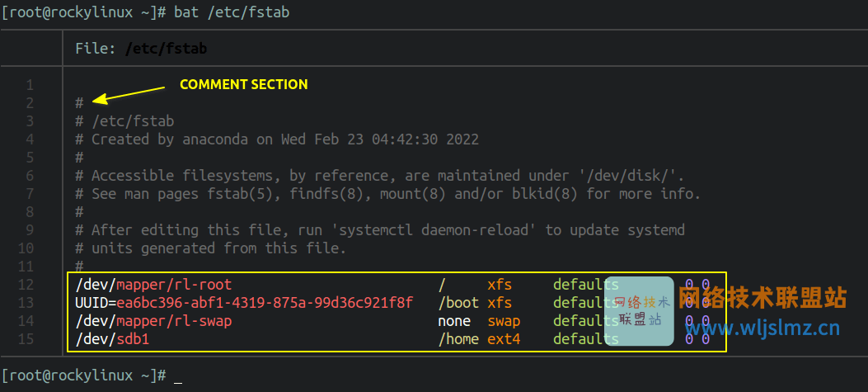Viewport: 868px width, 392px height.
Task: Click the '/boot' mount point
Action: pos(458,304)
